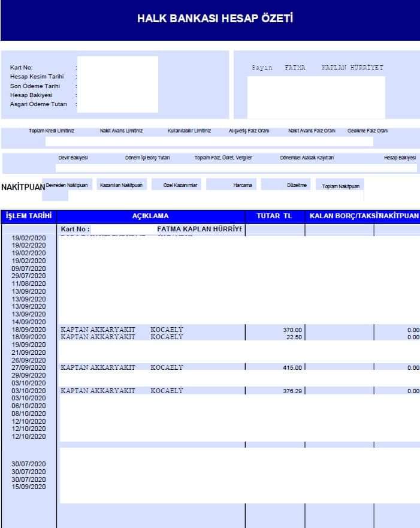The width and height of the screenshot is (420, 528).
Task: Click the date 11/08/2020
Action: point(29,283)
